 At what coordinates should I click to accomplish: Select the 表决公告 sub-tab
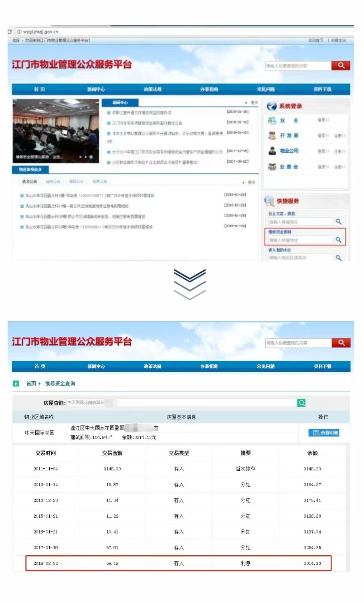pos(30,182)
